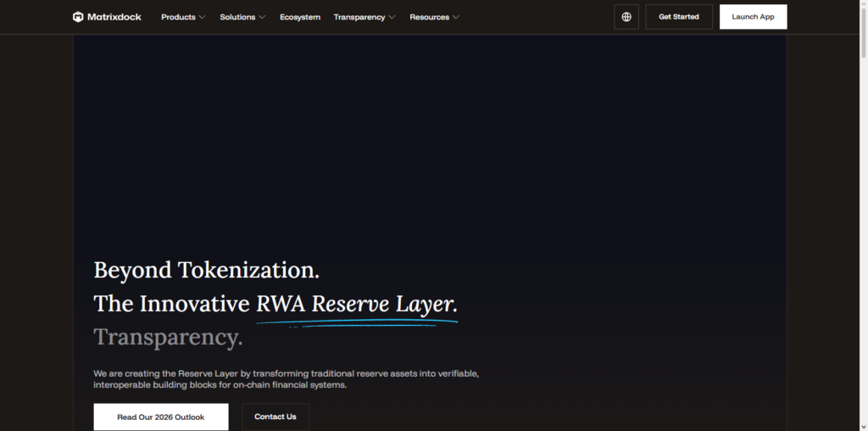Expand the Transparency chevron arrow

coord(392,17)
